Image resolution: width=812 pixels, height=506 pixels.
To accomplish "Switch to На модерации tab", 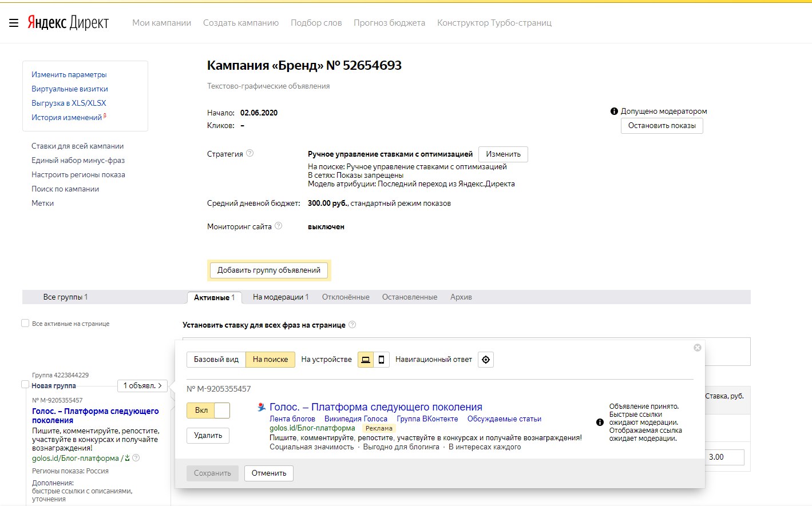I will [x=280, y=297].
